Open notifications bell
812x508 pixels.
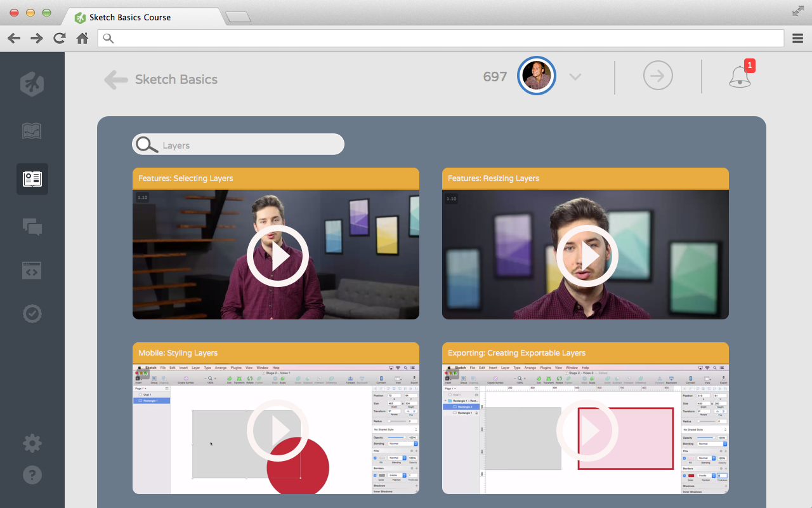(x=740, y=76)
